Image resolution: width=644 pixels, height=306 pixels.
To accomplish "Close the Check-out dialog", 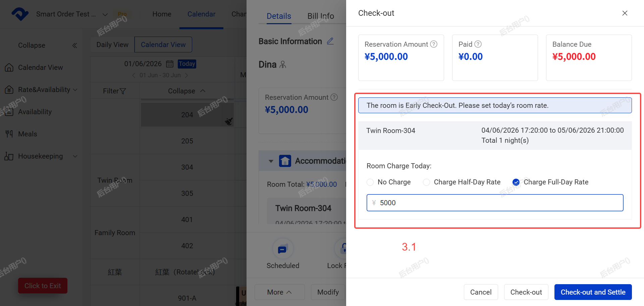I will [625, 13].
